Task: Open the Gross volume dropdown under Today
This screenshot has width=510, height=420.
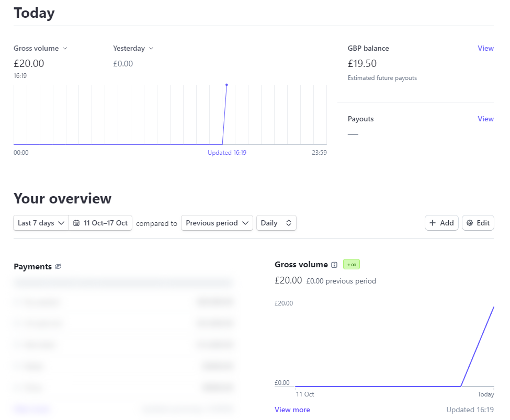Action: click(x=41, y=48)
